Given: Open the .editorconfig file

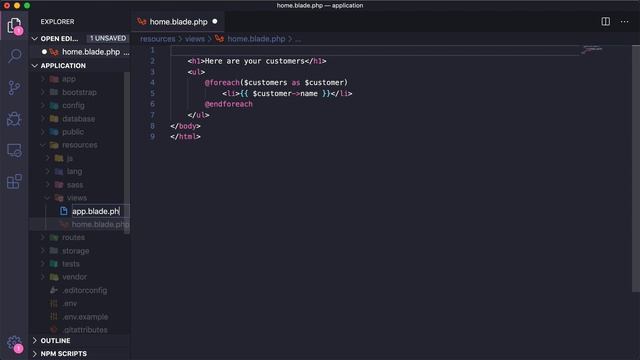Looking at the screenshot, I should point(84,290).
